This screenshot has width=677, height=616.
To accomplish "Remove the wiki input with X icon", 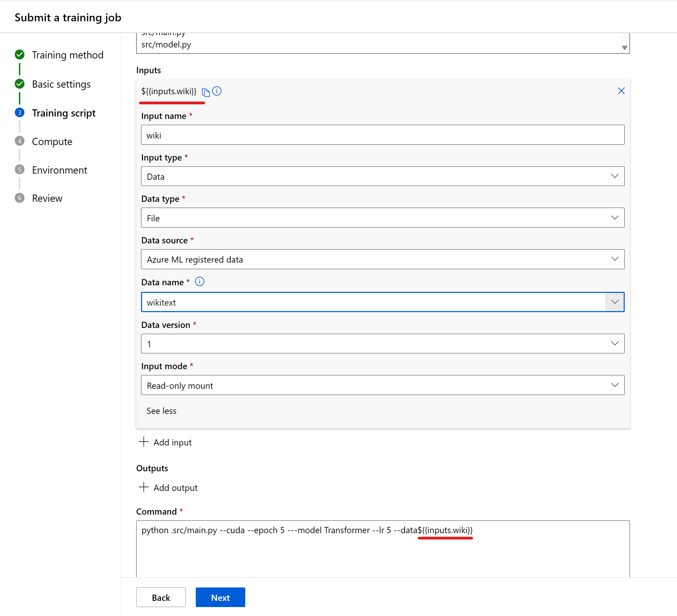I will click(621, 91).
